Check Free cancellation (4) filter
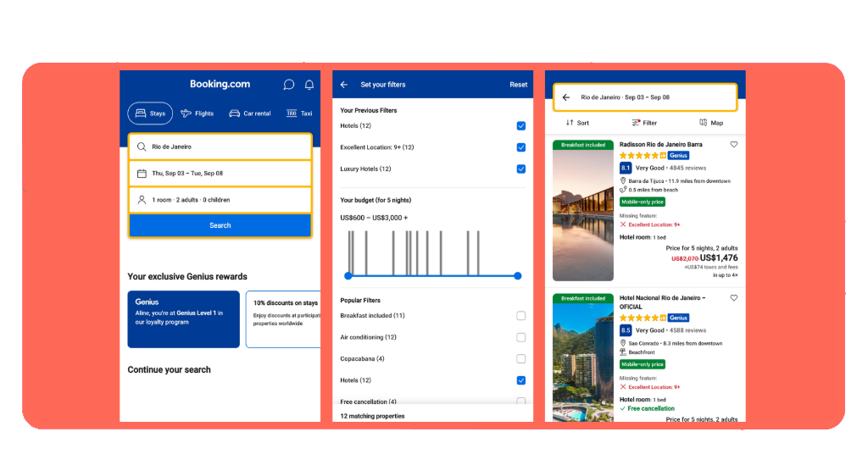The width and height of the screenshot is (868, 454). (521, 401)
